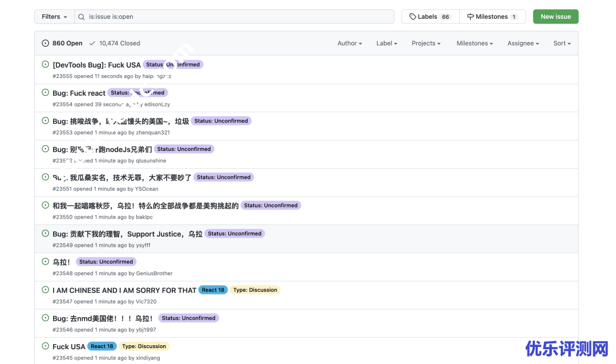
Task: Open author GeniusBrother's profile link
Action: click(x=154, y=274)
